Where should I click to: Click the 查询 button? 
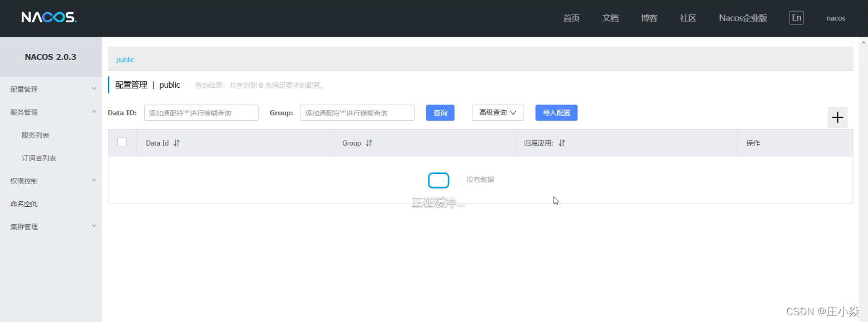tap(440, 112)
